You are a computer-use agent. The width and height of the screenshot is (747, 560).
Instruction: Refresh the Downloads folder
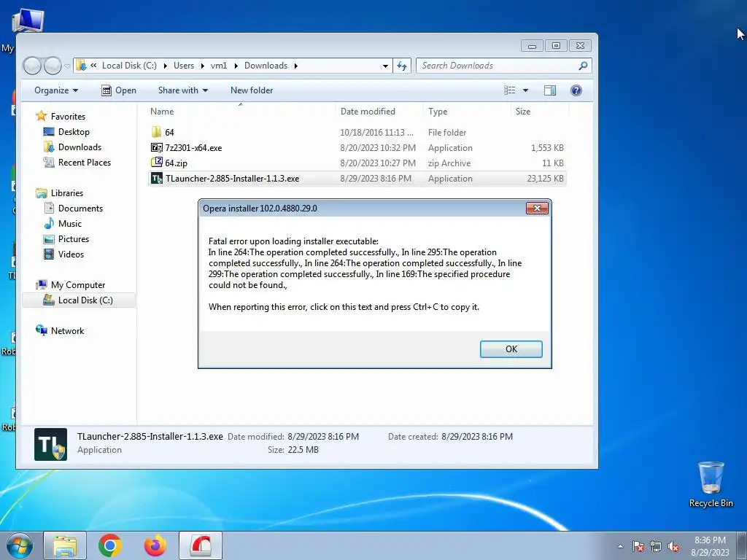tap(402, 66)
